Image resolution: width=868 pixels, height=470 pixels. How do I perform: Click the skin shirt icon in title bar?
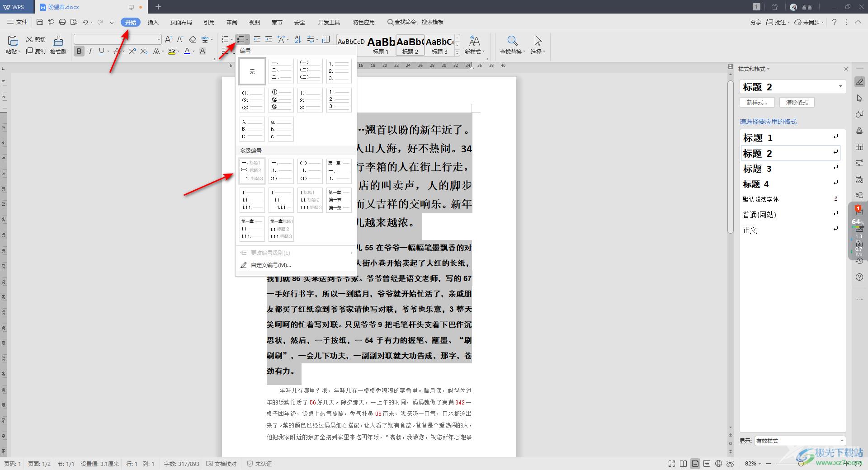click(775, 7)
